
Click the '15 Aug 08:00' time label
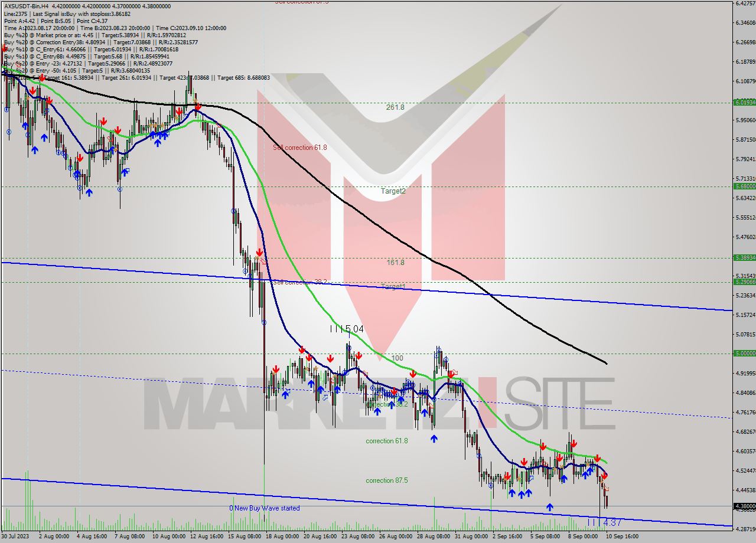[245, 537]
